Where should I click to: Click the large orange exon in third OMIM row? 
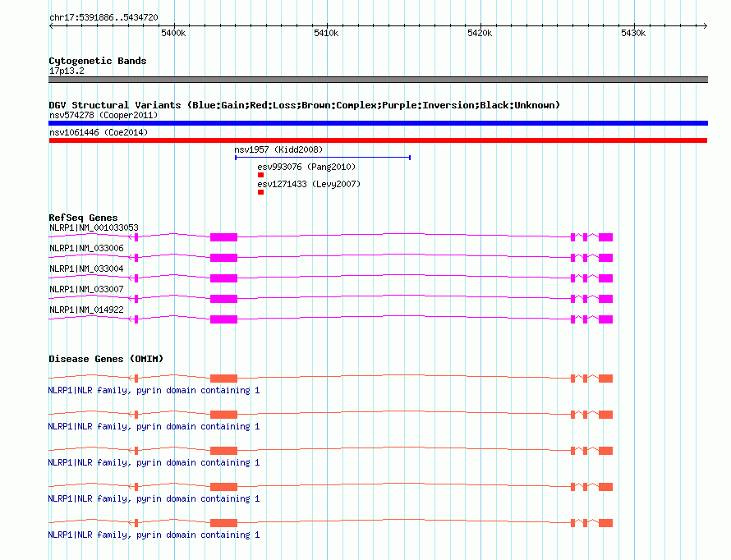(x=223, y=451)
